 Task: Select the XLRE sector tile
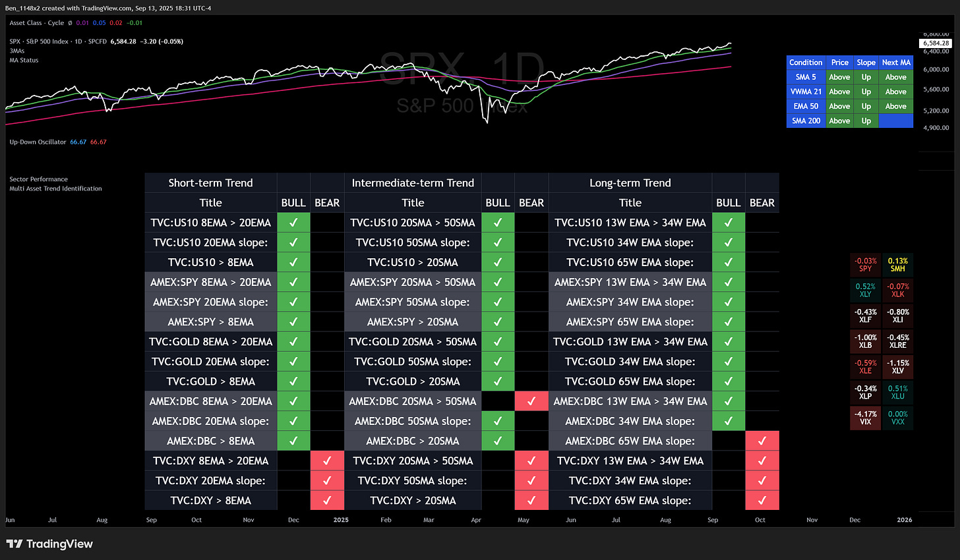(897, 341)
